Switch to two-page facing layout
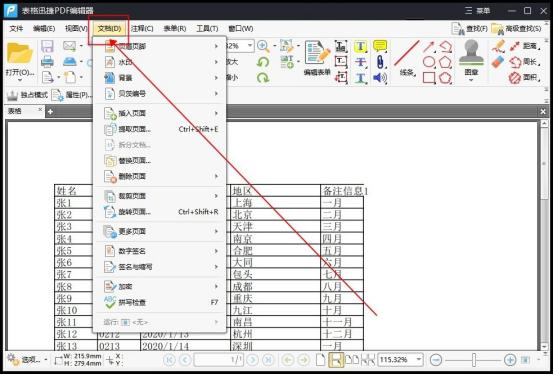554x375 pixels. [x=352, y=360]
